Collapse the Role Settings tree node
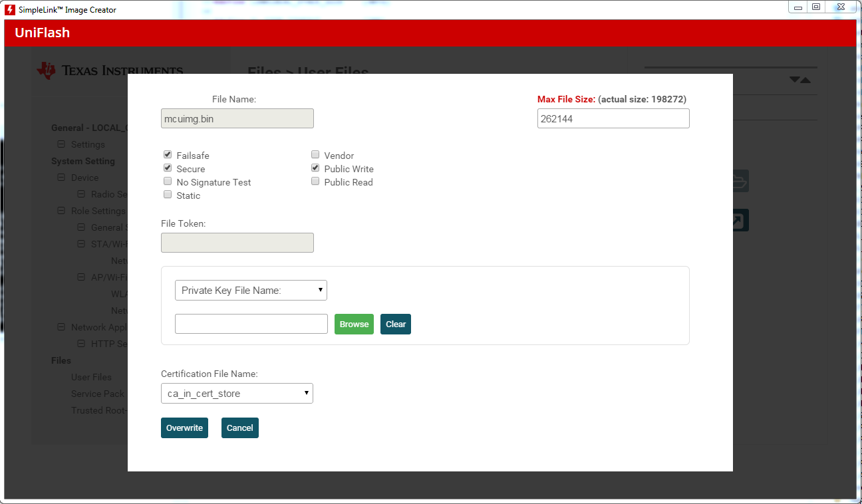The height and width of the screenshot is (504, 862). coord(61,211)
